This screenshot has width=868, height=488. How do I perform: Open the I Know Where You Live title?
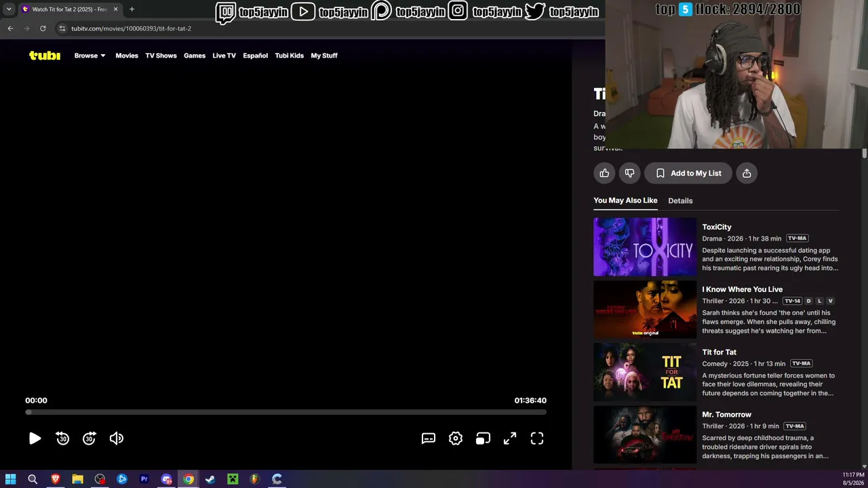(743, 289)
